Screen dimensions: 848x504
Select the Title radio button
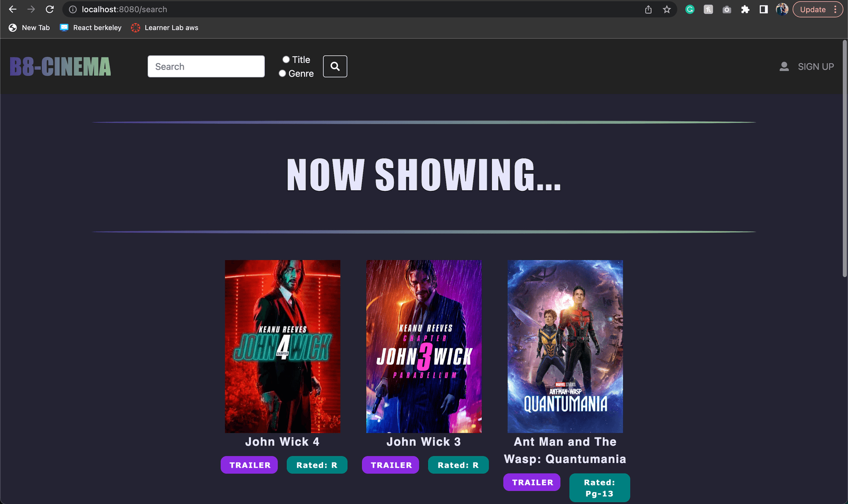tap(286, 60)
